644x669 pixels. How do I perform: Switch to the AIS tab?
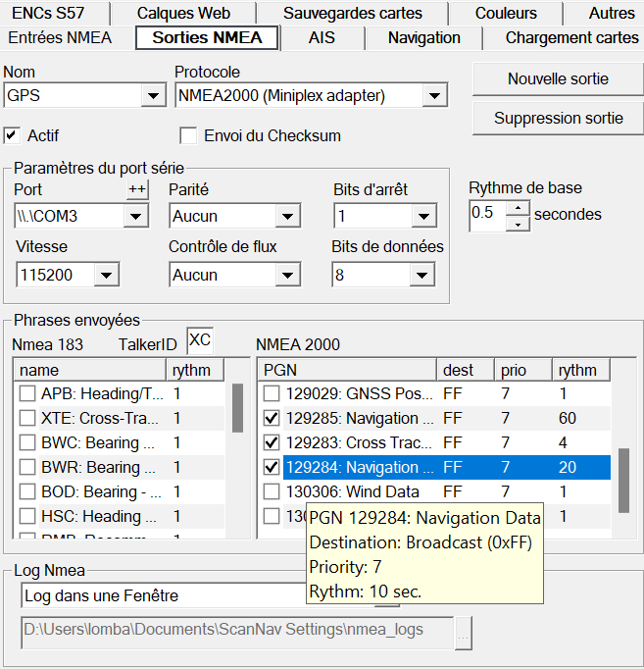(322, 38)
